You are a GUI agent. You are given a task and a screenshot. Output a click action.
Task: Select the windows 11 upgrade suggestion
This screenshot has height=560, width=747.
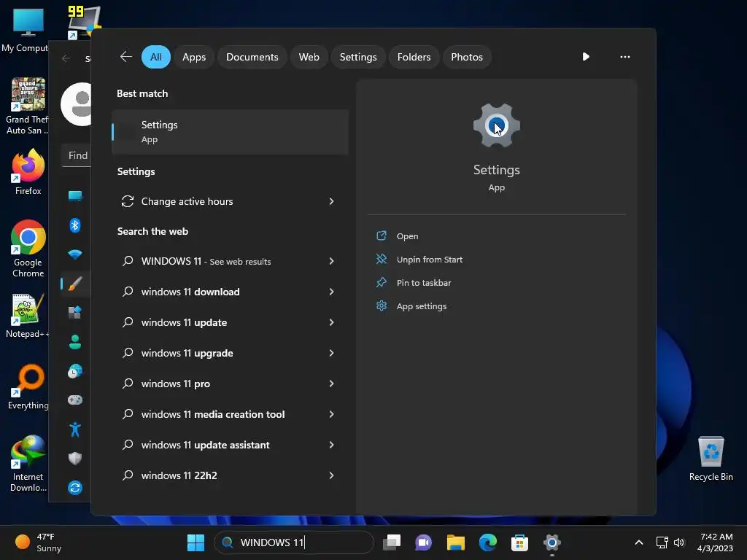pos(230,353)
